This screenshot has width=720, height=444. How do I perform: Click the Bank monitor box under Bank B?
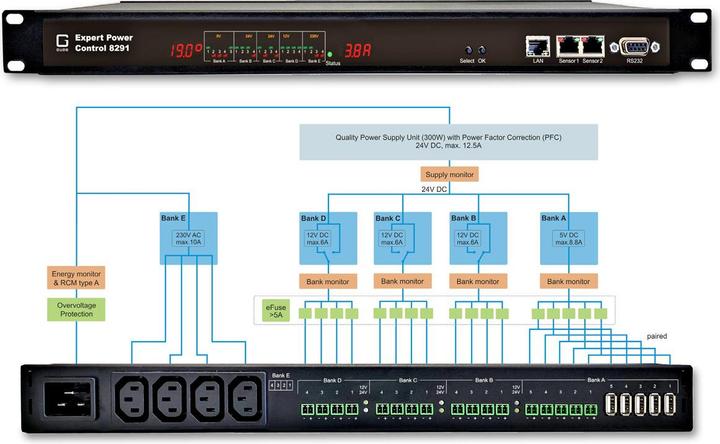pyautogui.click(x=478, y=281)
